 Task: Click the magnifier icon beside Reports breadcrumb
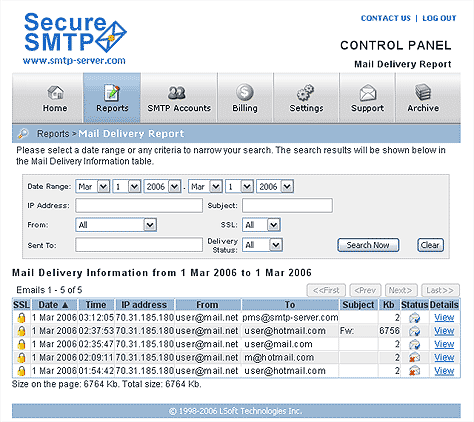click(x=23, y=134)
